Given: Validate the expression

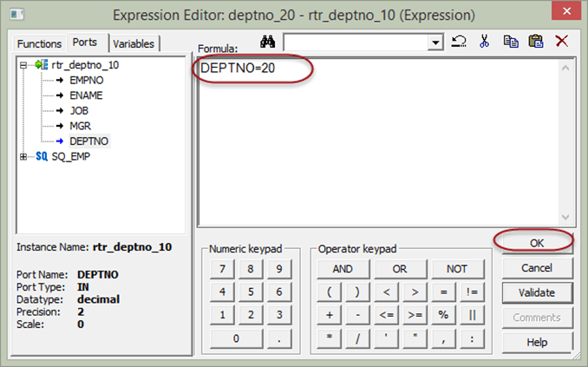Looking at the screenshot, I should pyautogui.click(x=537, y=292).
